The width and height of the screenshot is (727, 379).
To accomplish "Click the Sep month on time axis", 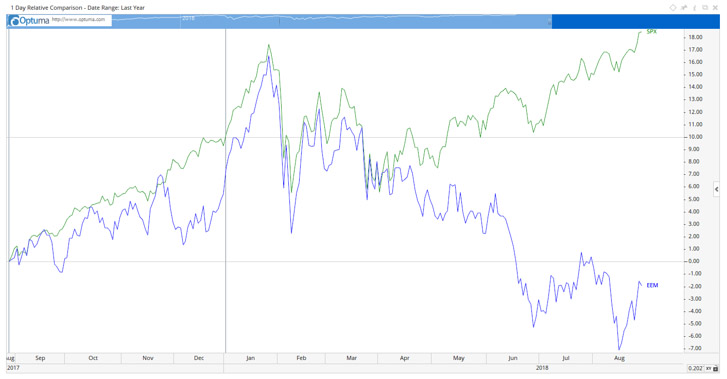I will (x=40, y=358).
